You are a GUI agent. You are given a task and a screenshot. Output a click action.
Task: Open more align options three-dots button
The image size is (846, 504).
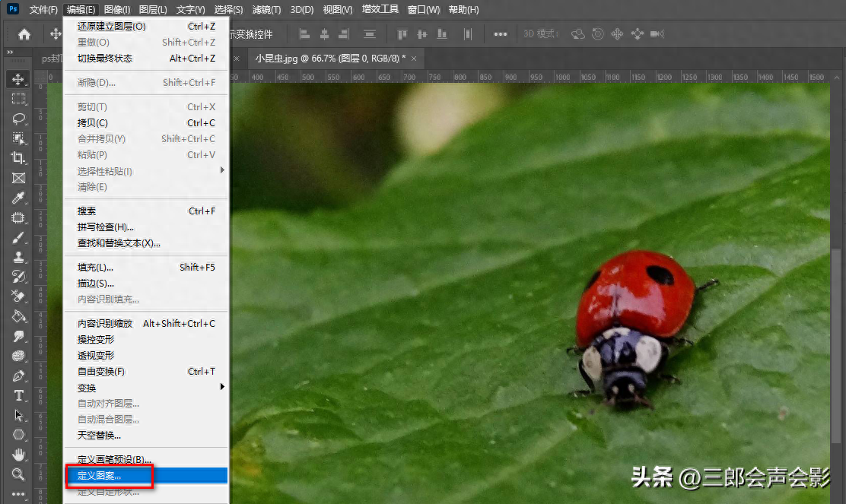(x=501, y=34)
